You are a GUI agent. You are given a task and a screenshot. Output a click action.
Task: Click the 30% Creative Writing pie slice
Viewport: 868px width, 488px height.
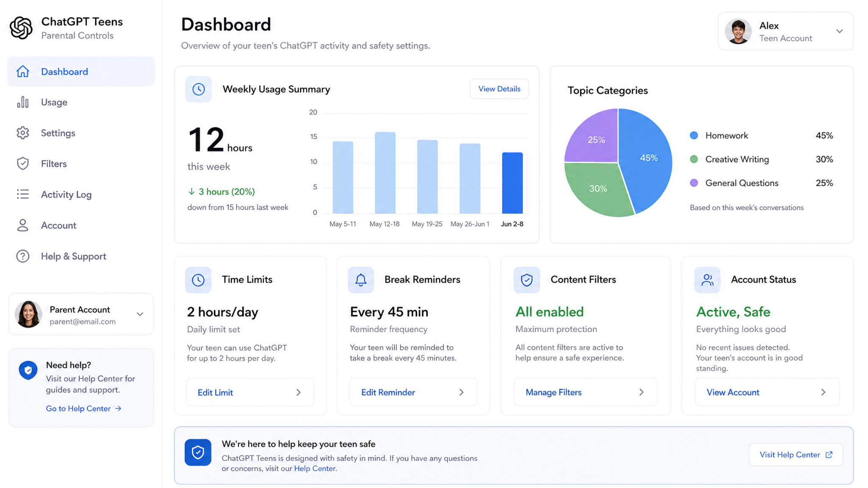(x=598, y=189)
